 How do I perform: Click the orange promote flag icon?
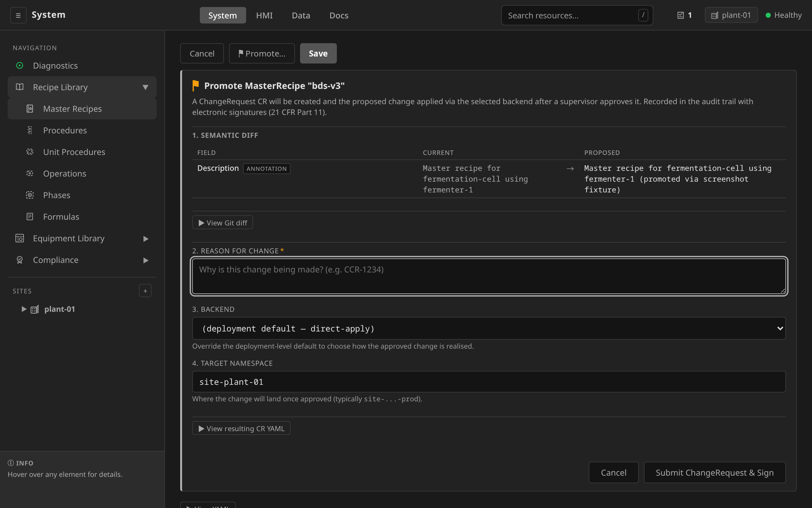(196, 86)
